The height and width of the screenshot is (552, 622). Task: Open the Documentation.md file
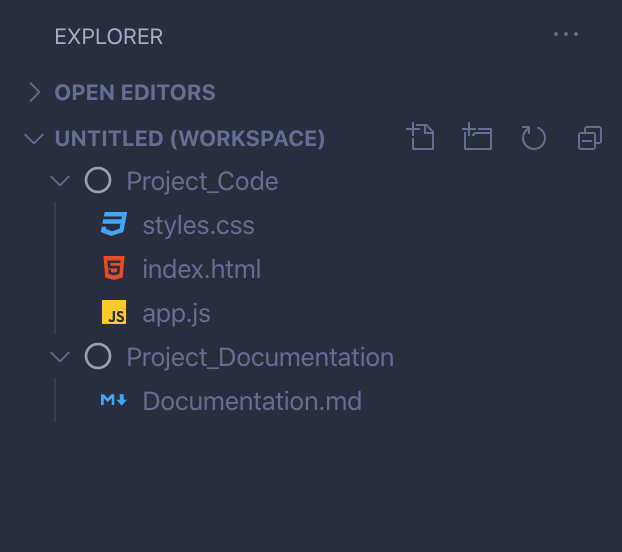click(x=252, y=401)
